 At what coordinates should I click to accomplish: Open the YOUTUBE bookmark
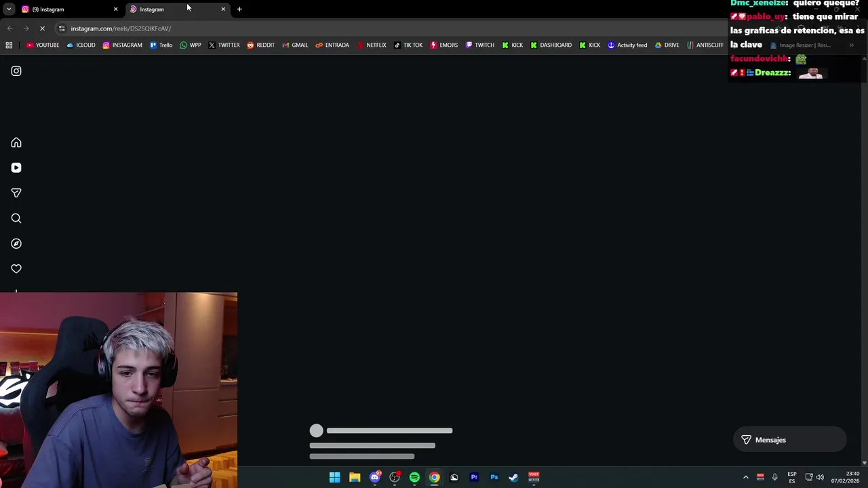43,45
